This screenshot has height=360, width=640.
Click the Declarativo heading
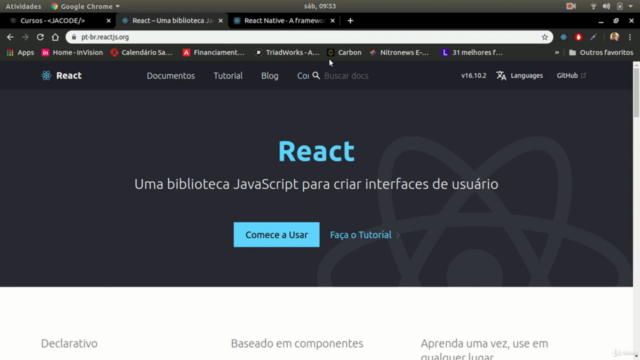[69, 343]
